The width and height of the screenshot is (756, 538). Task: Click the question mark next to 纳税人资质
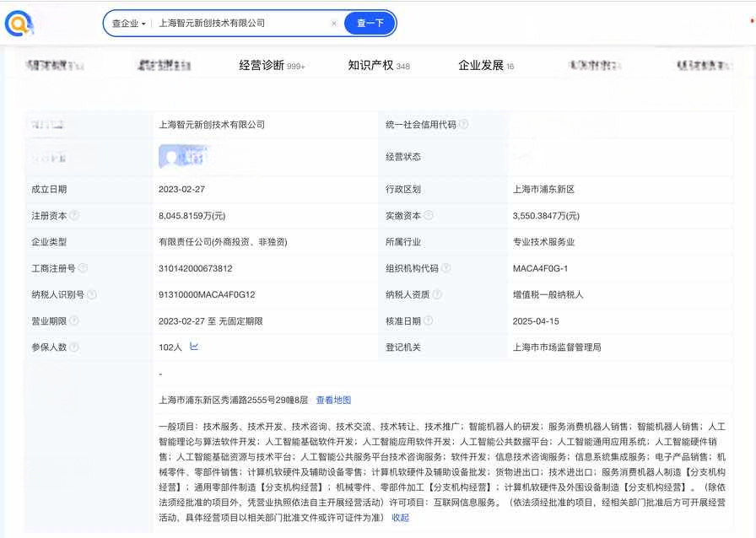pyautogui.click(x=437, y=294)
